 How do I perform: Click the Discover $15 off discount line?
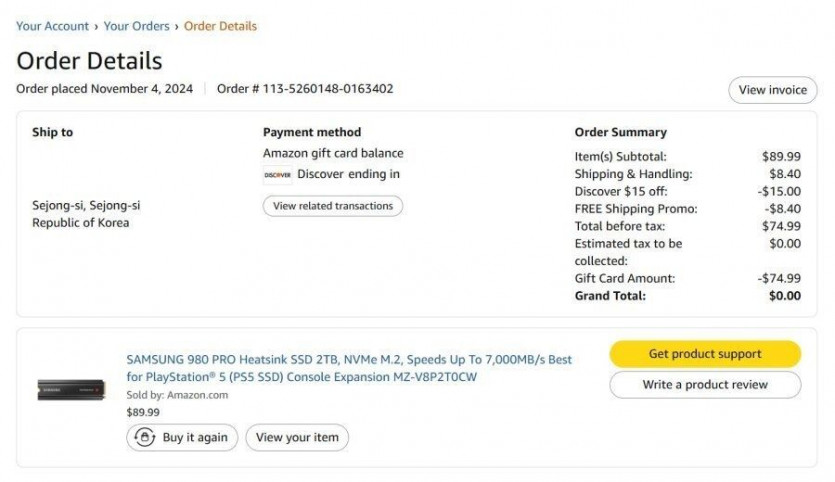pos(687,192)
